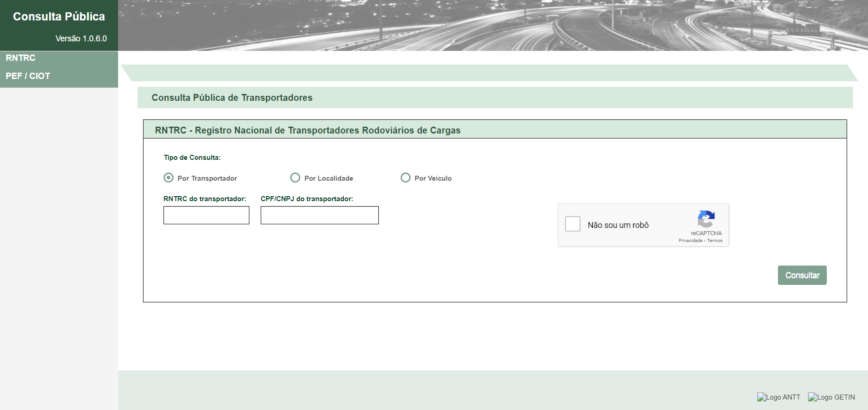Open the reCAPTCHA Privacidade link
This screenshot has width=868, height=410.
690,241
